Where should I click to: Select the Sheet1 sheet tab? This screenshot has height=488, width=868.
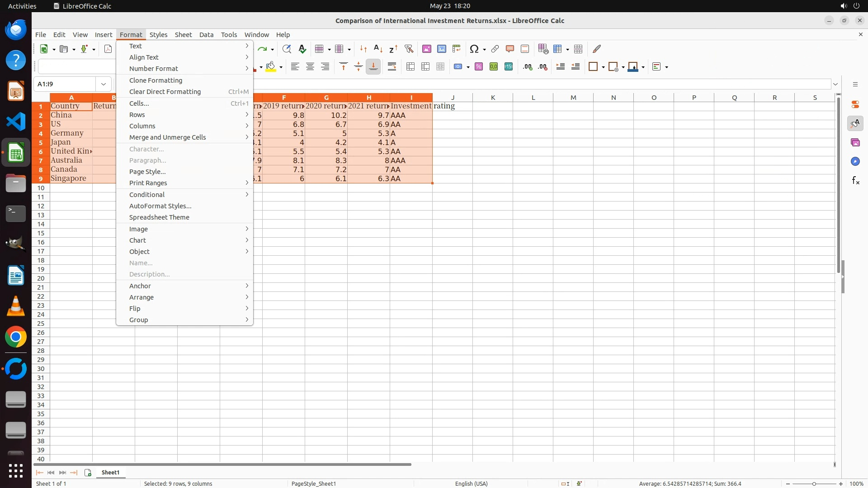(x=110, y=473)
